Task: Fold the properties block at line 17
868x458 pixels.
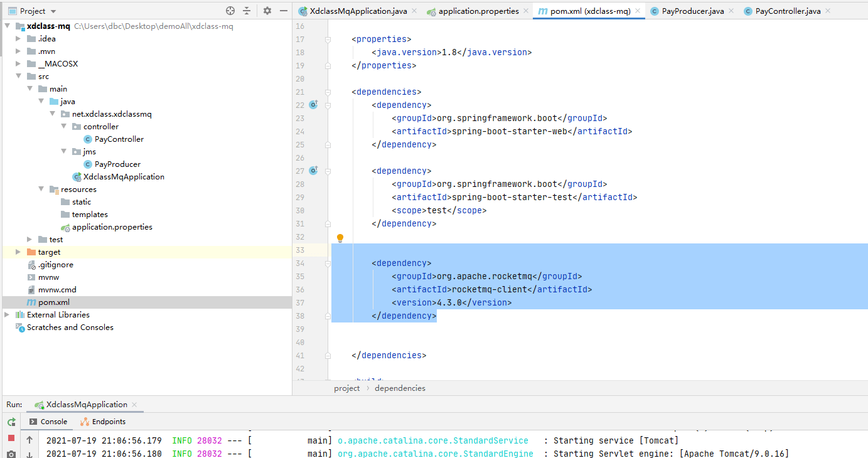Action: [x=328, y=40]
